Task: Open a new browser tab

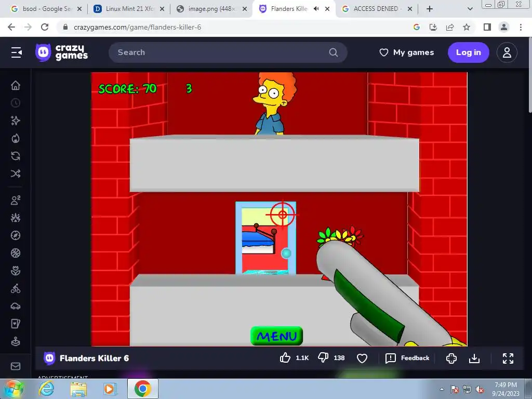Action: (x=430, y=9)
